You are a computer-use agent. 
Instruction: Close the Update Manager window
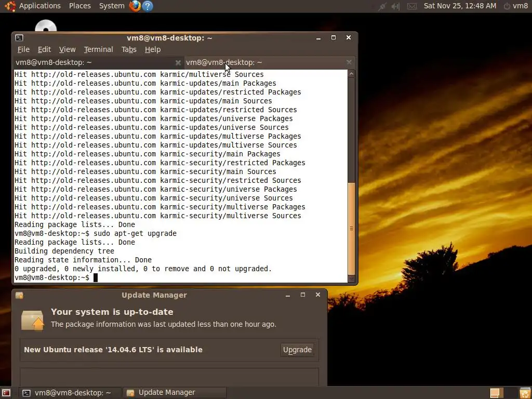(318, 295)
